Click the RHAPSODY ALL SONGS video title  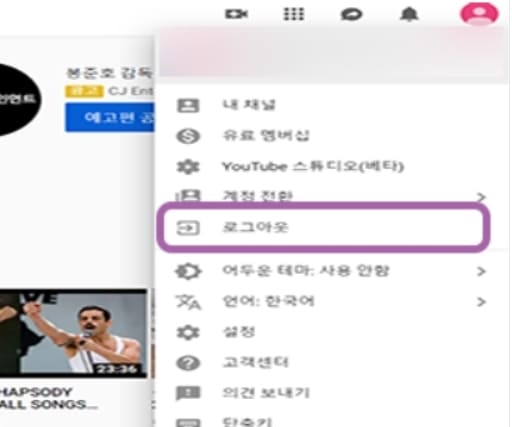click(48, 398)
